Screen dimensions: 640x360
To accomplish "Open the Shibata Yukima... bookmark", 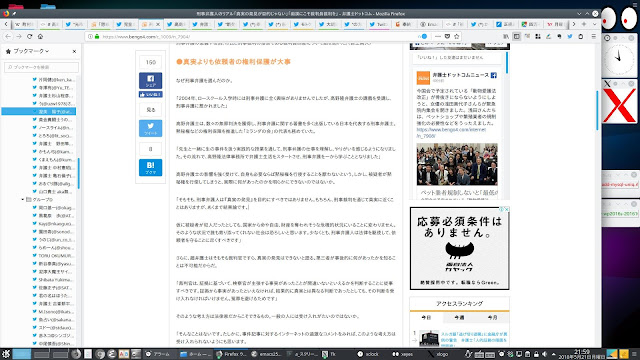I will 53,280.
